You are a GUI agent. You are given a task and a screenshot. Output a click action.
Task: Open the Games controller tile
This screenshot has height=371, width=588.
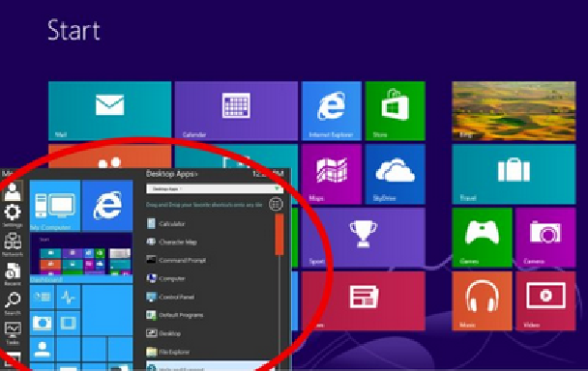point(482,238)
